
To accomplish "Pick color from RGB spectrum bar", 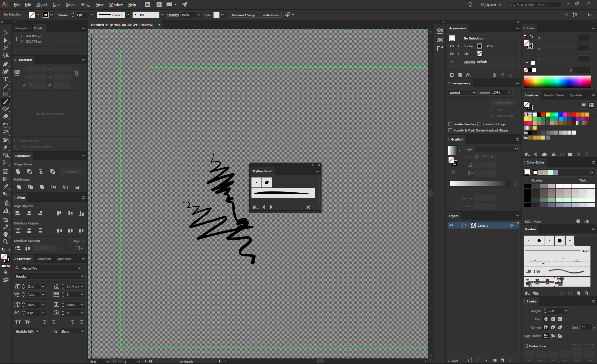I will click(x=557, y=82).
